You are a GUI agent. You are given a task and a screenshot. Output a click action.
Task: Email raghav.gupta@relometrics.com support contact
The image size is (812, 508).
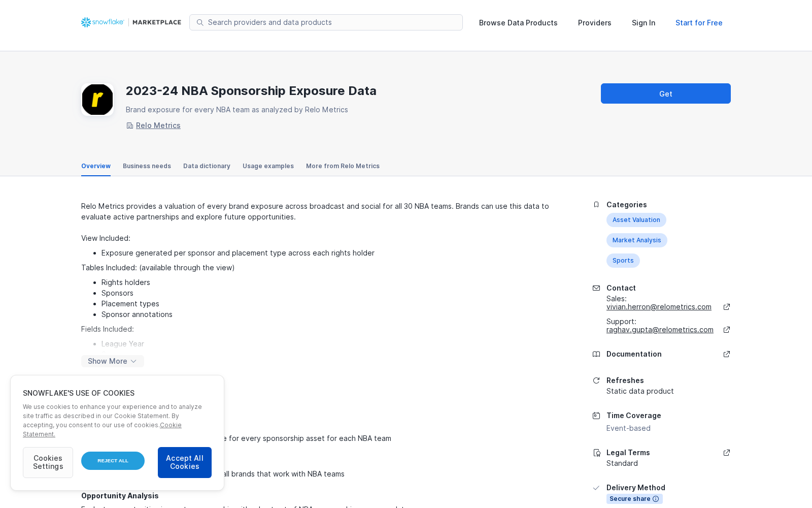[660, 330]
